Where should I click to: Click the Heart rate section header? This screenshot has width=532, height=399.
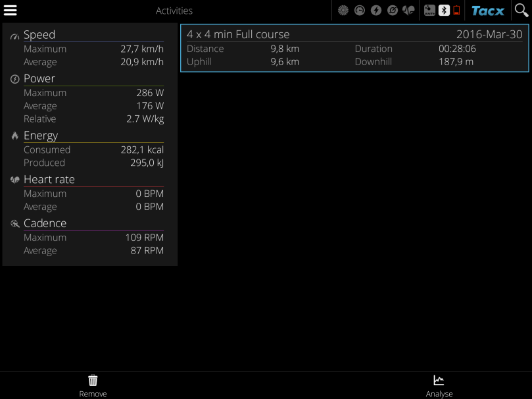coord(49,179)
